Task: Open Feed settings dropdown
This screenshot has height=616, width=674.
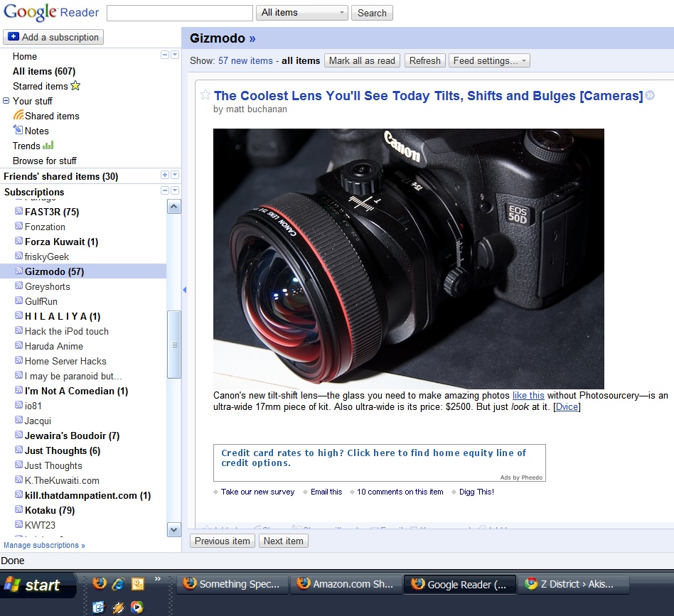Action: (489, 60)
